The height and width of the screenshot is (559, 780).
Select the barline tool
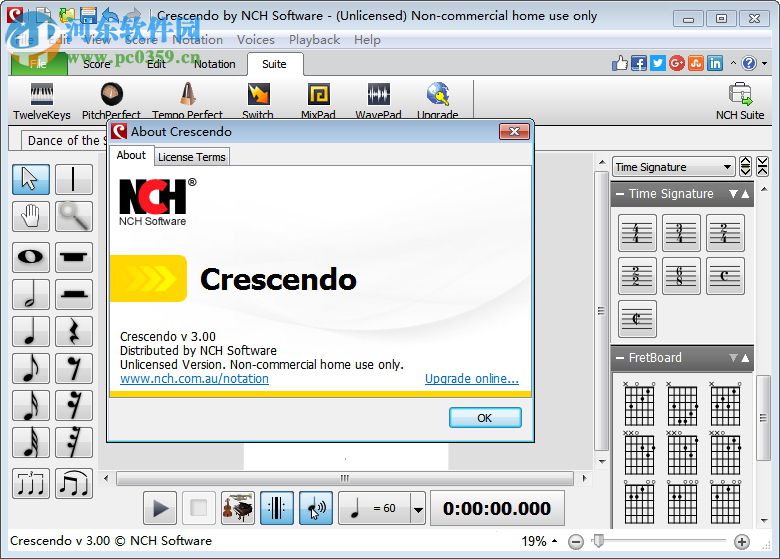[x=74, y=179]
